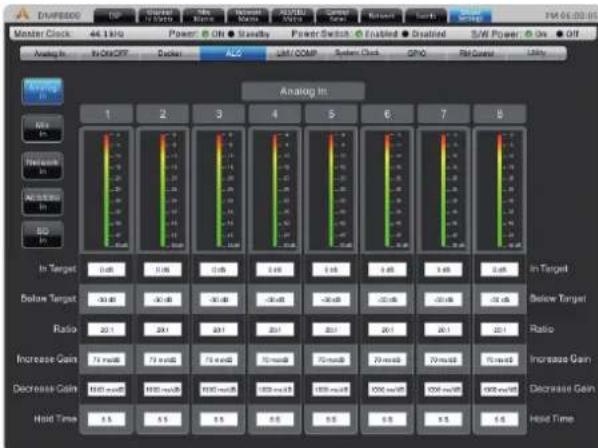
Task: Click the Decrease Gain field for channel 8
Action: coord(500,389)
